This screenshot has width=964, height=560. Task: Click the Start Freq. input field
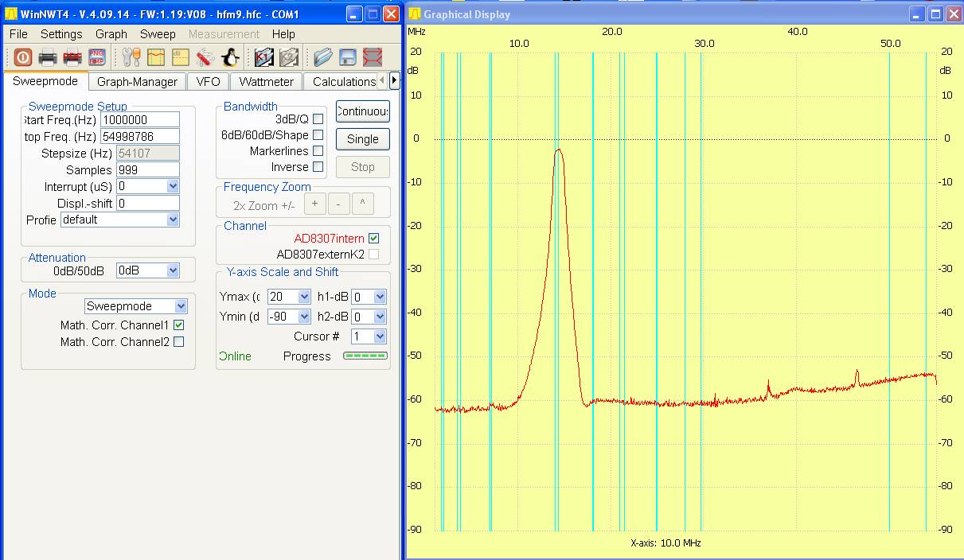click(140, 120)
